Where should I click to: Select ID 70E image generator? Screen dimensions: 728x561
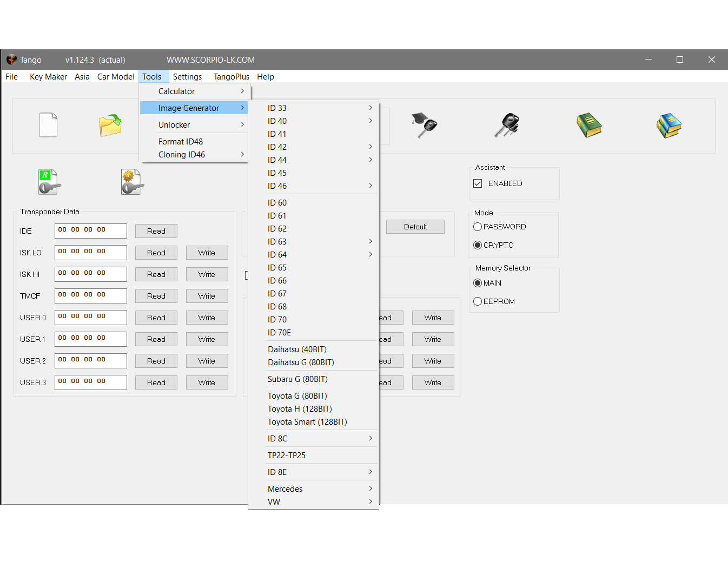[314, 333]
